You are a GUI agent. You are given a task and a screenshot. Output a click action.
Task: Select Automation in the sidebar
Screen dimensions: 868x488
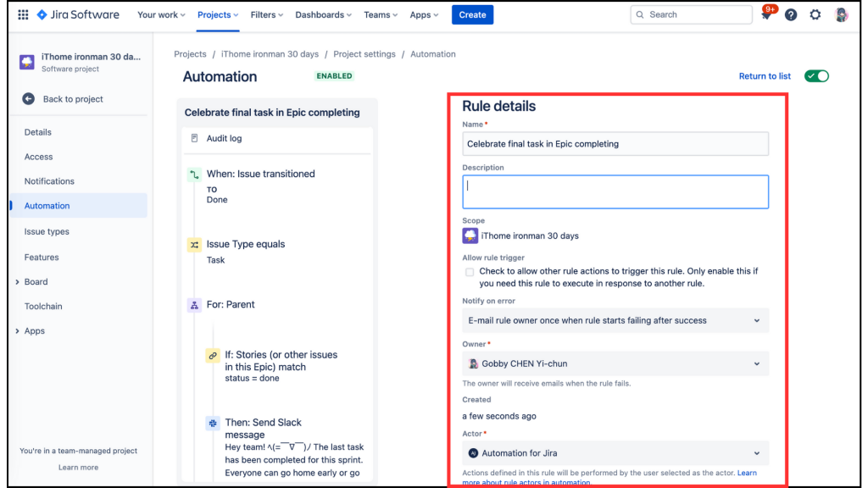[x=79, y=205]
